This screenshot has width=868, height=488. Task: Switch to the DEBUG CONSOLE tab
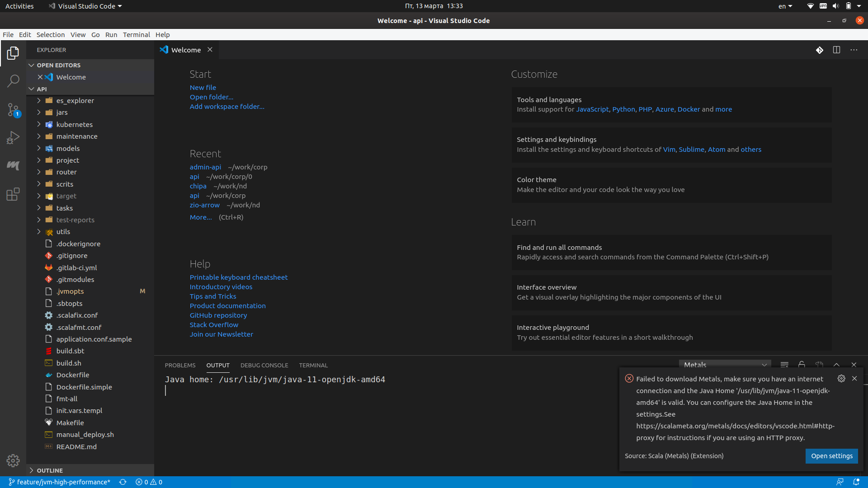click(x=264, y=365)
